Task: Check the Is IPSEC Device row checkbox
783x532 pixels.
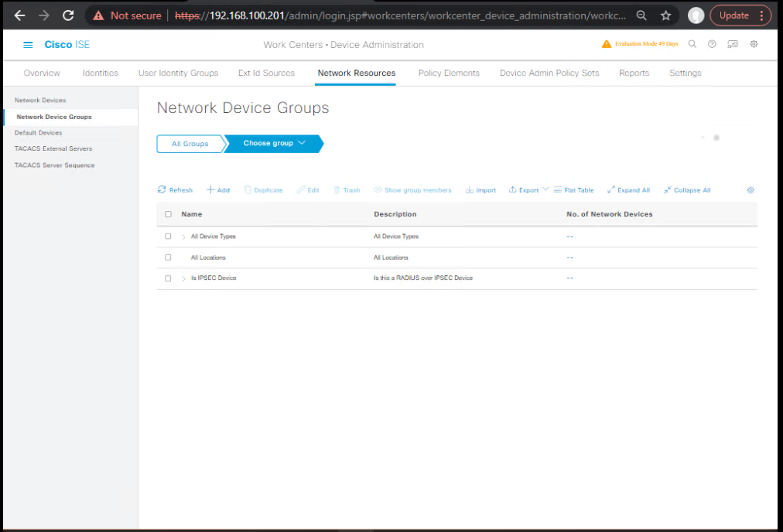Action: point(169,278)
